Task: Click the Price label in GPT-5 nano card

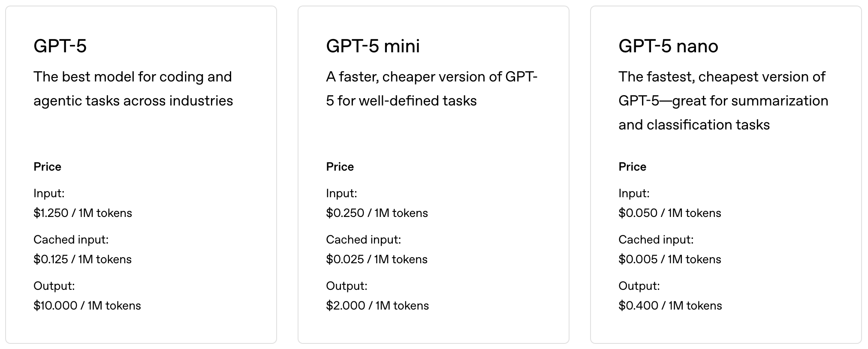Action: [632, 167]
